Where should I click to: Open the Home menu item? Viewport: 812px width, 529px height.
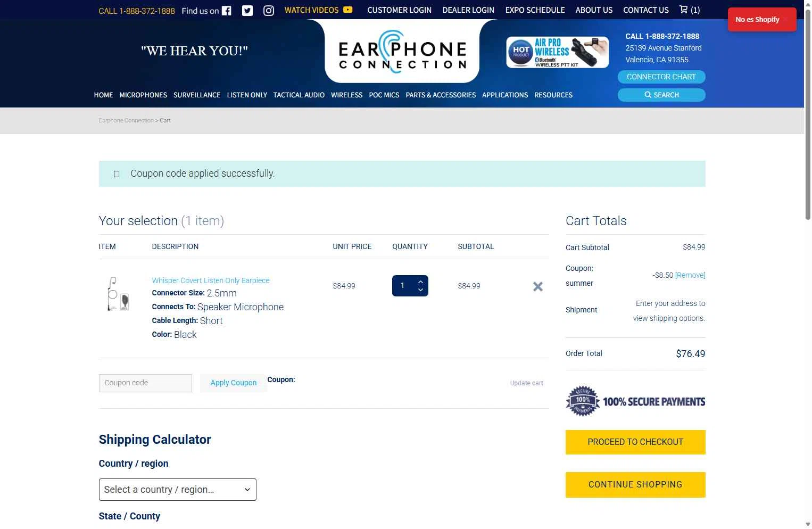point(103,95)
